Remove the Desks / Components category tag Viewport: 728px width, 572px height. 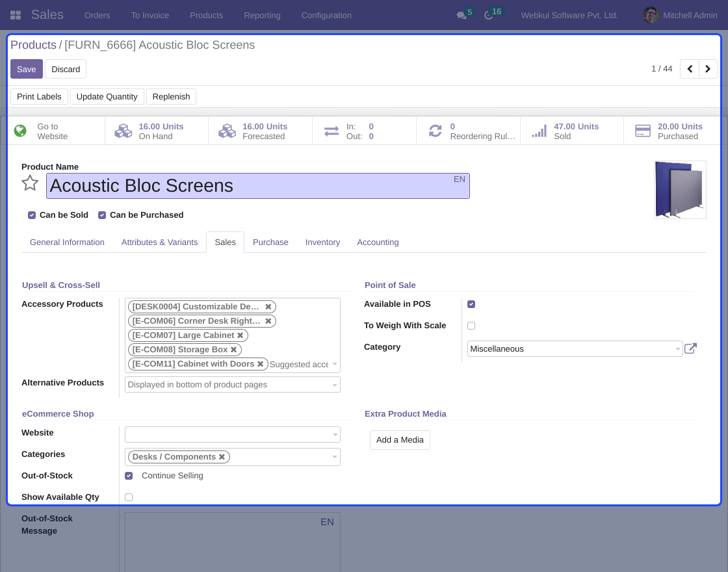point(222,457)
